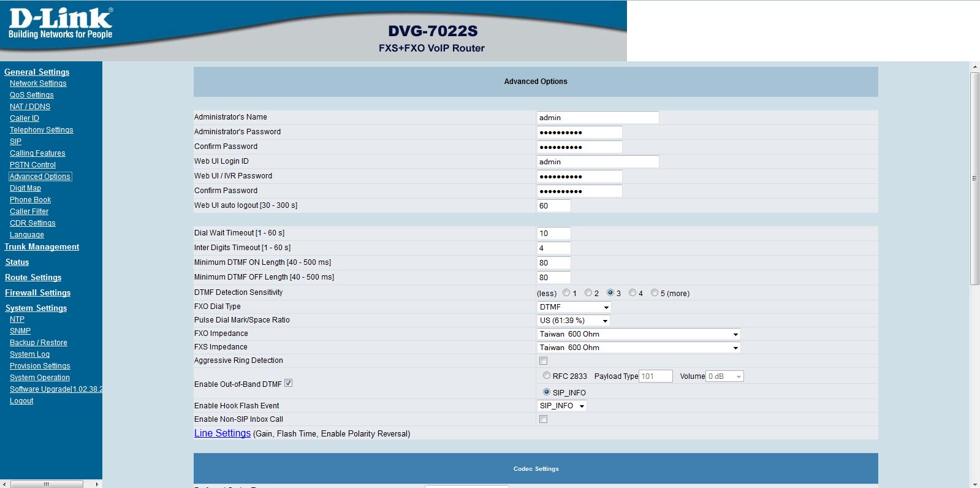Viewport: 980px width, 488px height.
Task: Go to QoS Settings page
Action: [32, 95]
